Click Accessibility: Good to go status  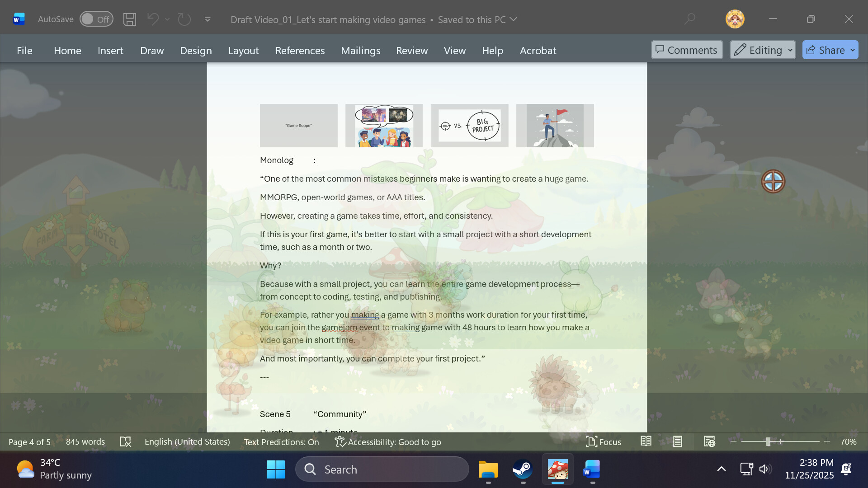pyautogui.click(x=388, y=442)
